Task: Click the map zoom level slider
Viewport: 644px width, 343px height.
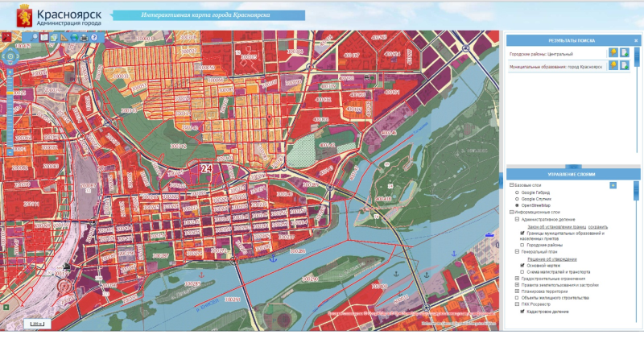Action: 7,113
